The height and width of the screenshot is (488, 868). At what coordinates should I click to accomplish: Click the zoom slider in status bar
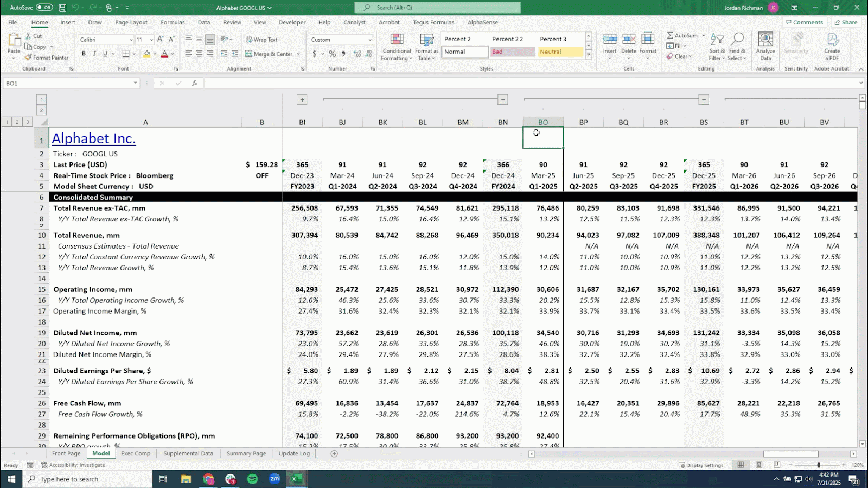point(818,465)
